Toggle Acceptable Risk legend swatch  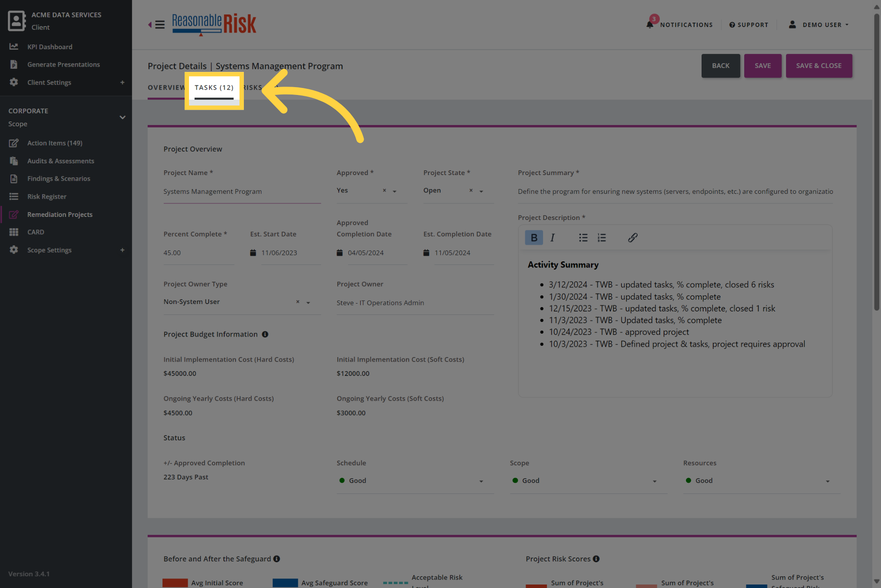tap(395, 583)
